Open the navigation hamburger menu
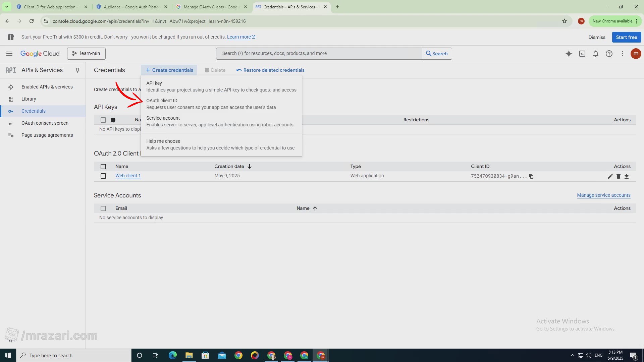The image size is (644, 362). (x=9, y=54)
